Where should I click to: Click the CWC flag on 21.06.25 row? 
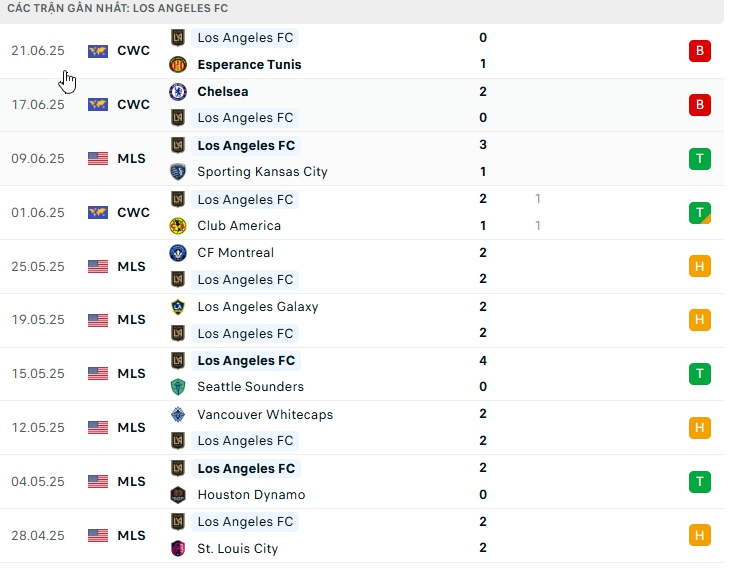pos(98,51)
